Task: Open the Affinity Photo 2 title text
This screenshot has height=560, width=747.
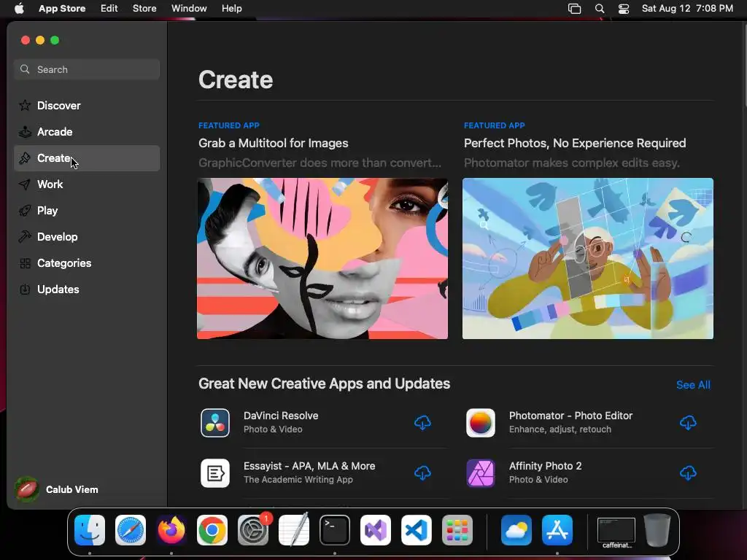Action: pyautogui.click(x=546, y=466)
